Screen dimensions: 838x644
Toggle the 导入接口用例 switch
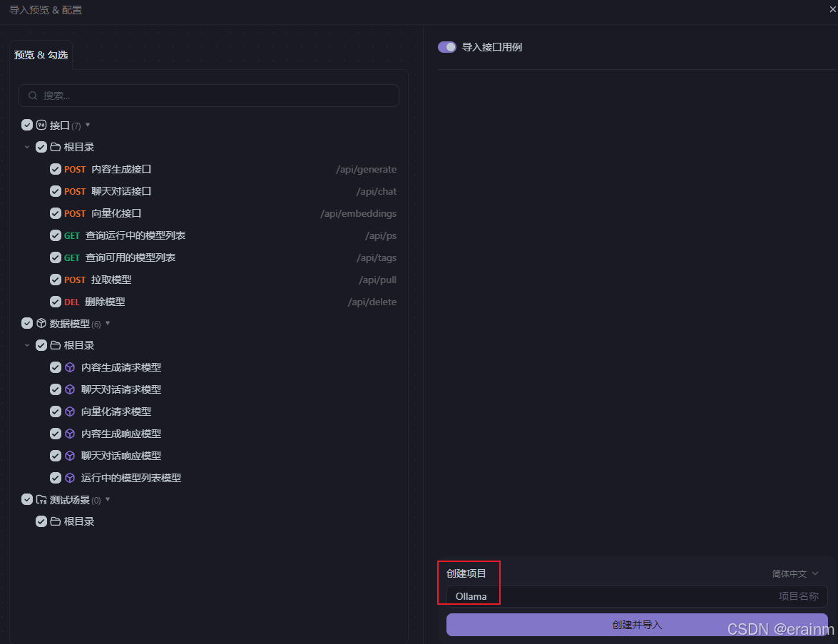[446, 47]
